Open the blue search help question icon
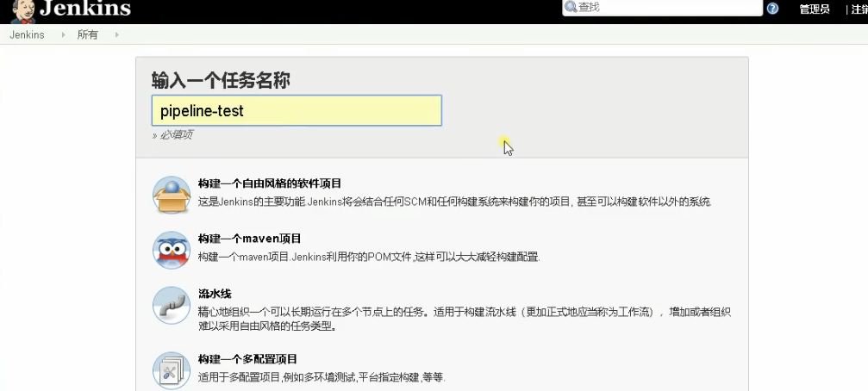Screen dimensions: 868x391 [x=772, y=9]
